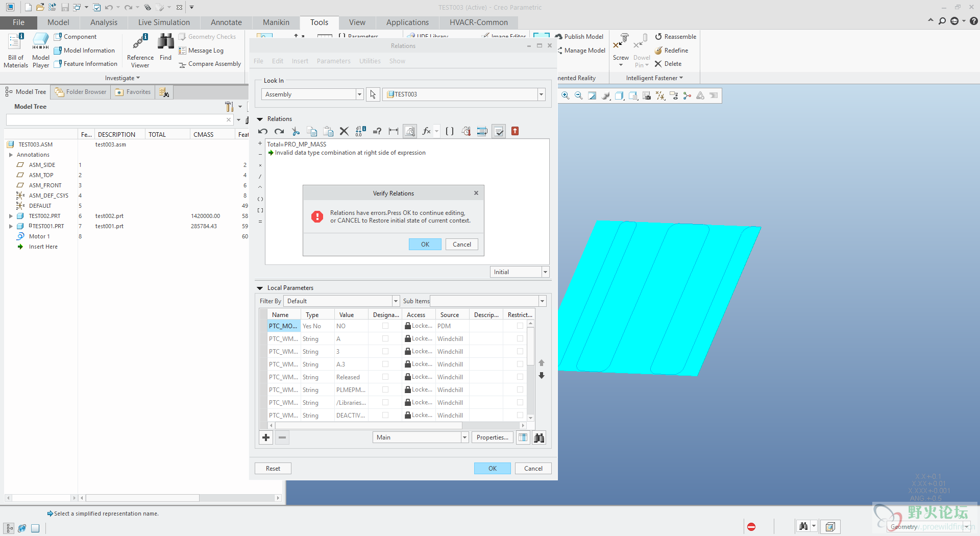Open TEST003 model dropdown
The width and height of the screenshot is (980, 536).
click(541, 94)
